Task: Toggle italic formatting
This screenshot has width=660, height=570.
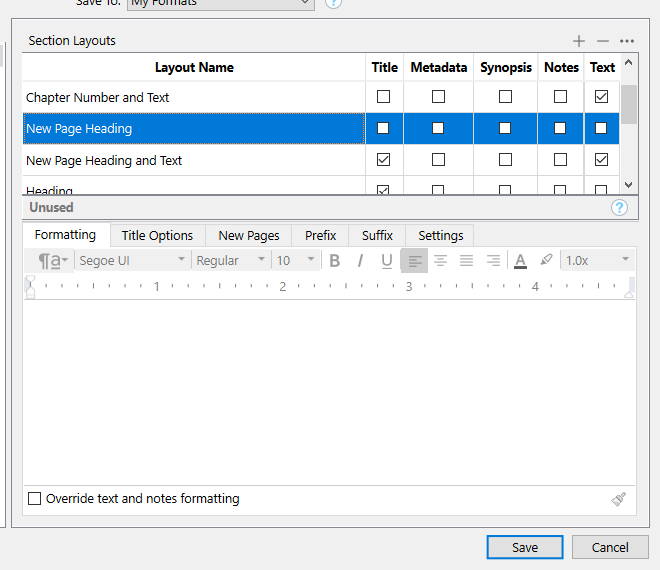Action: (x=360, y=260)
